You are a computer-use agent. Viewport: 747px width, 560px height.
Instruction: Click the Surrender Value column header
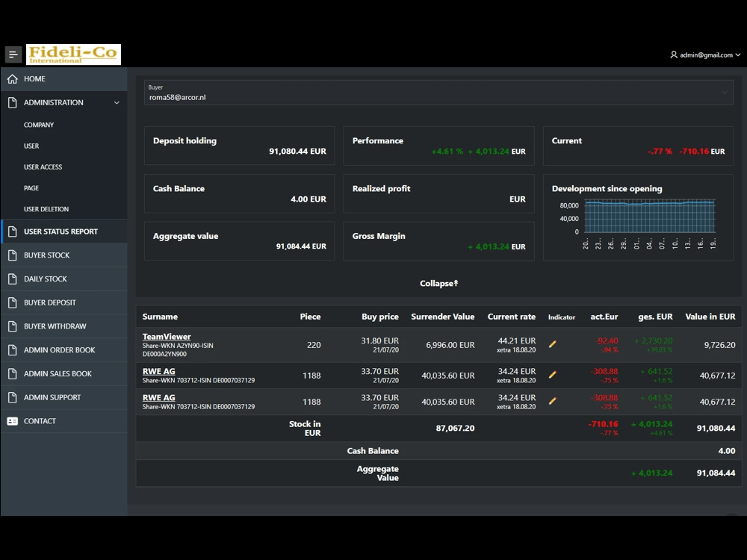pos(442,317)
